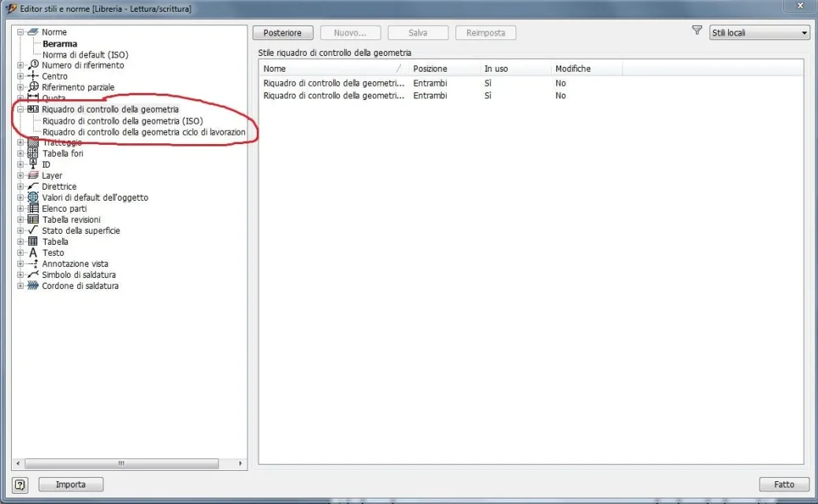
Task: Collapse the Norme tree node
Action: 20,31
